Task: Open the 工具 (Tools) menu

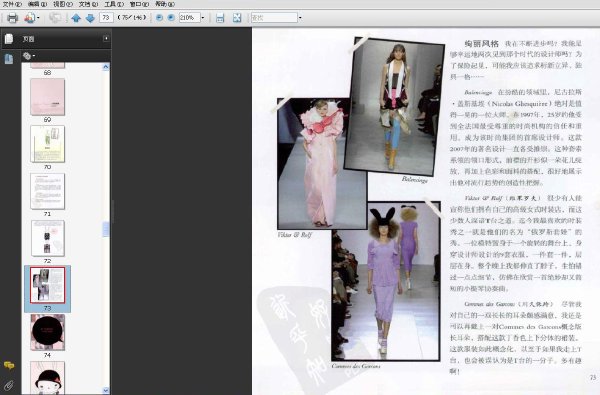Action: (x=114, y=4)
